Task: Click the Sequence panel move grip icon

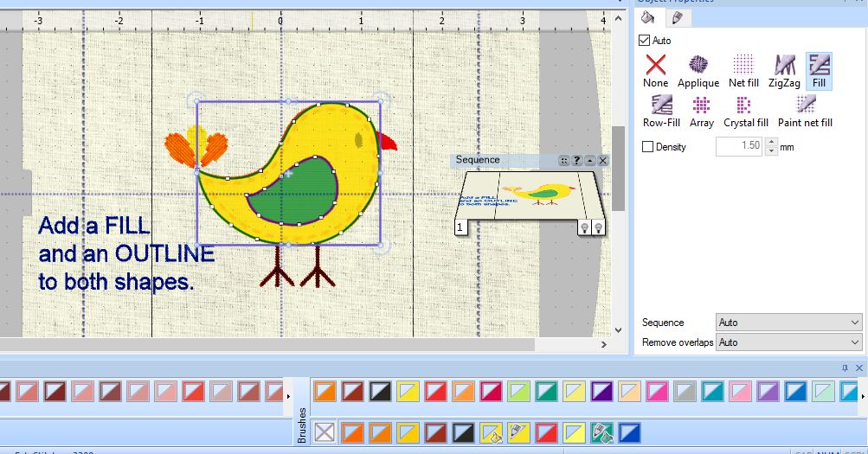Action: (x=563, y=160)
